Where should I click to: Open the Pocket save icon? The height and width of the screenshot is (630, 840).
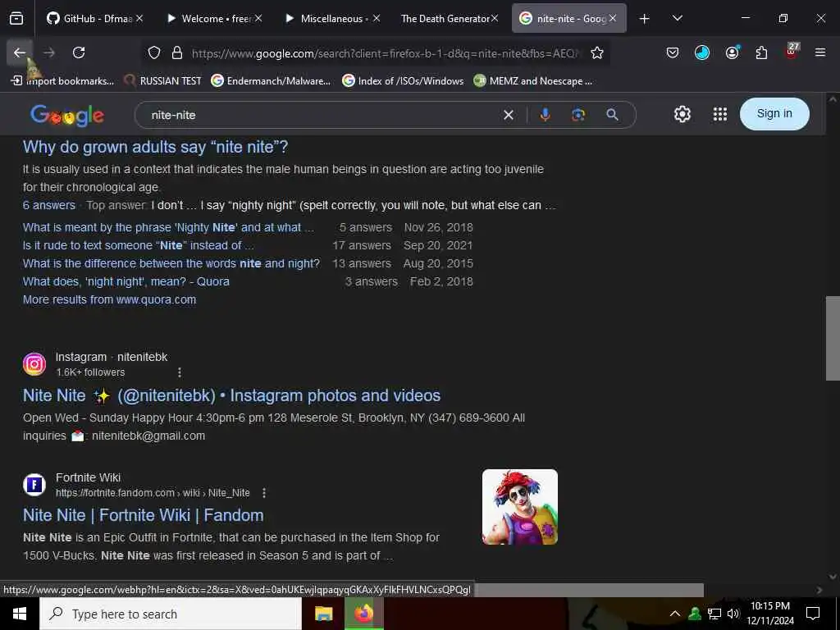pyautogui.click(x=673, y=52)
